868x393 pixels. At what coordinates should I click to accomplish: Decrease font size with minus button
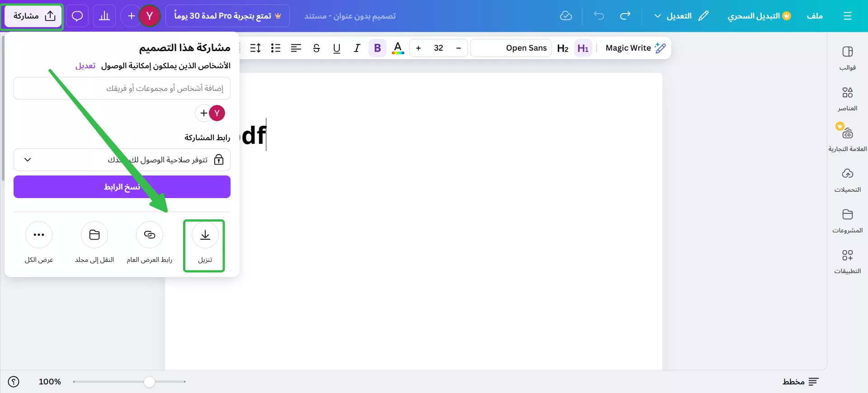458,48
